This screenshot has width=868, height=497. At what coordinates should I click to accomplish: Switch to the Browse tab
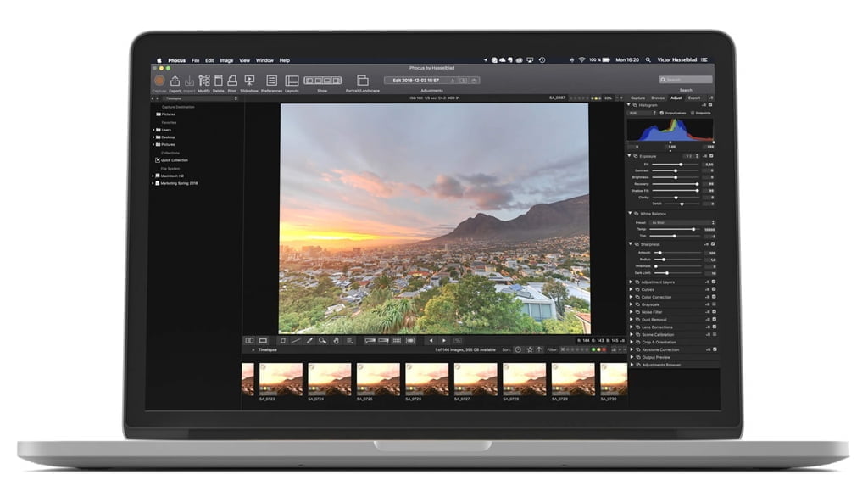(x=658, y=98)
